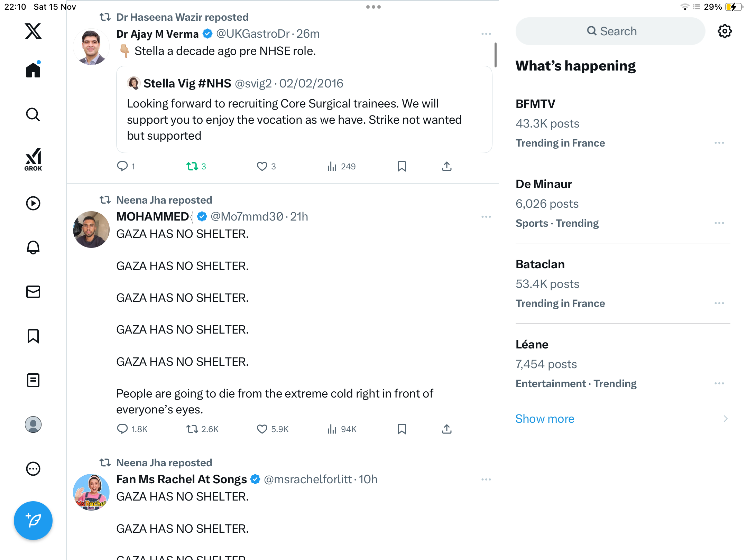747x560 pixels.
Task: Go to the Home tab
Action: pyautogui.click(x=33, y=70)
